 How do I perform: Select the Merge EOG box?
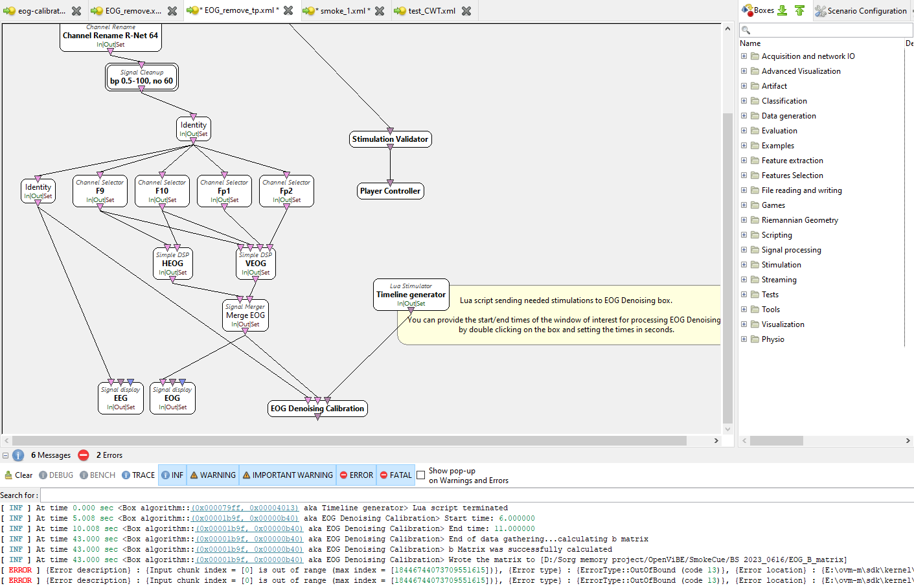click(245, 315)
